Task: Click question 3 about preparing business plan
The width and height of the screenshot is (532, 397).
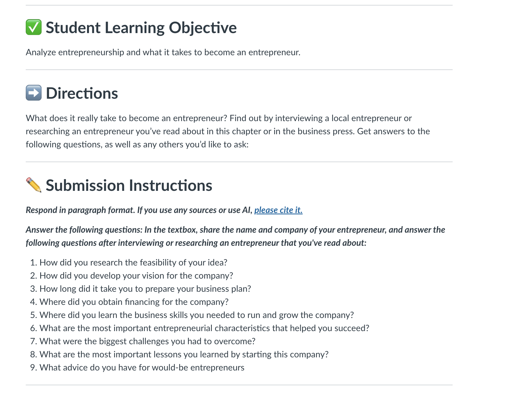Action: [x=145, y=289]
